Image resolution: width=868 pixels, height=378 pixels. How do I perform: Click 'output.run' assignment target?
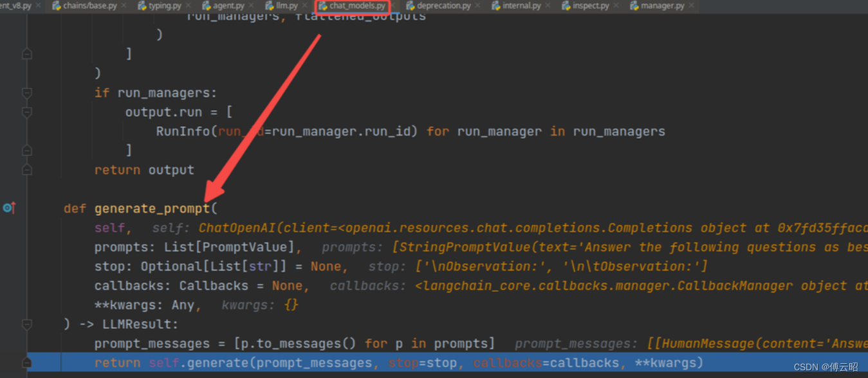[163, 112]
